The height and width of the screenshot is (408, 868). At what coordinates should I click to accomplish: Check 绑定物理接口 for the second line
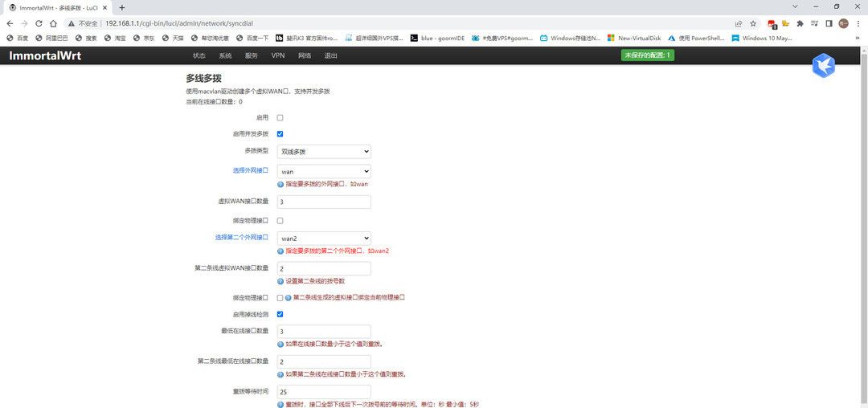[280, 297]
